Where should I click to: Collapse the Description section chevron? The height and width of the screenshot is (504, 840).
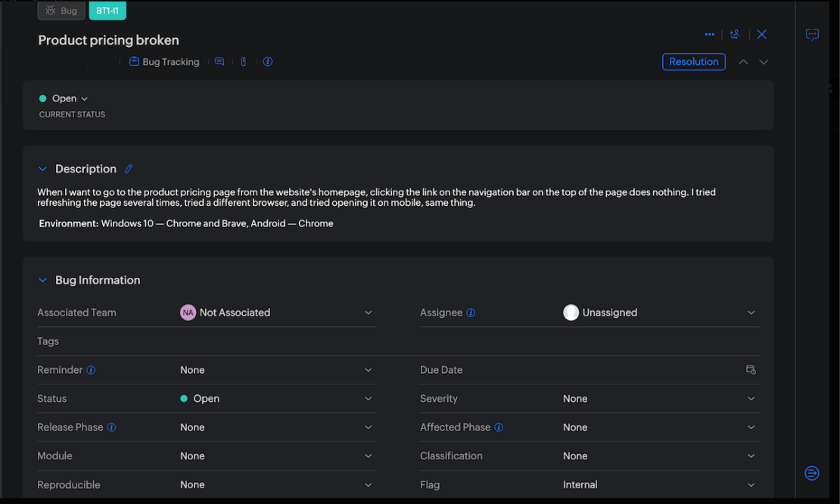[42, 168]
